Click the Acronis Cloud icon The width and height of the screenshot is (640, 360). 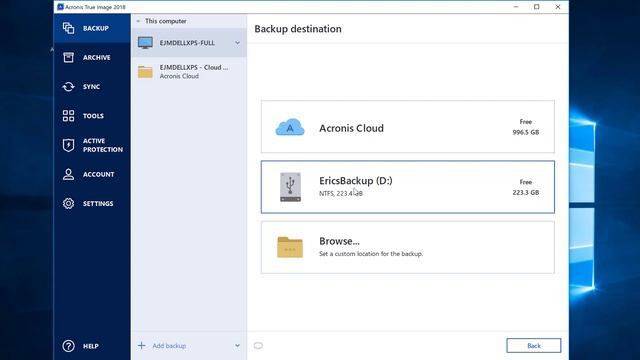click(x=290, y=127)
